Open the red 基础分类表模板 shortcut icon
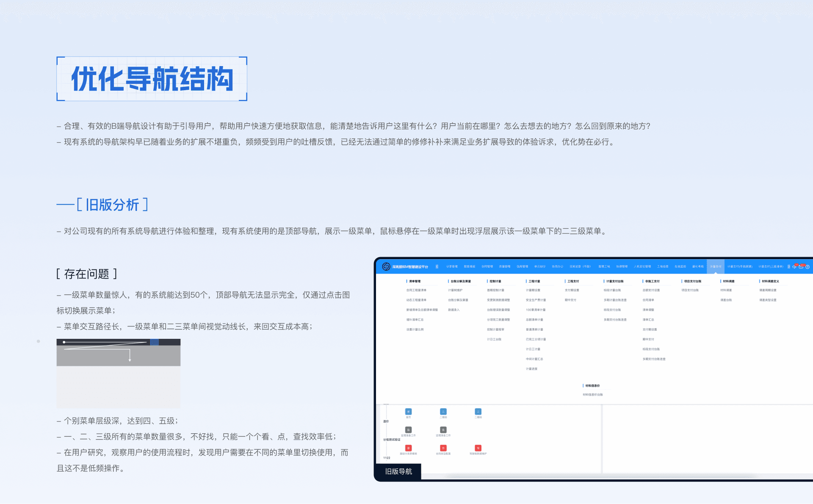 408,448
